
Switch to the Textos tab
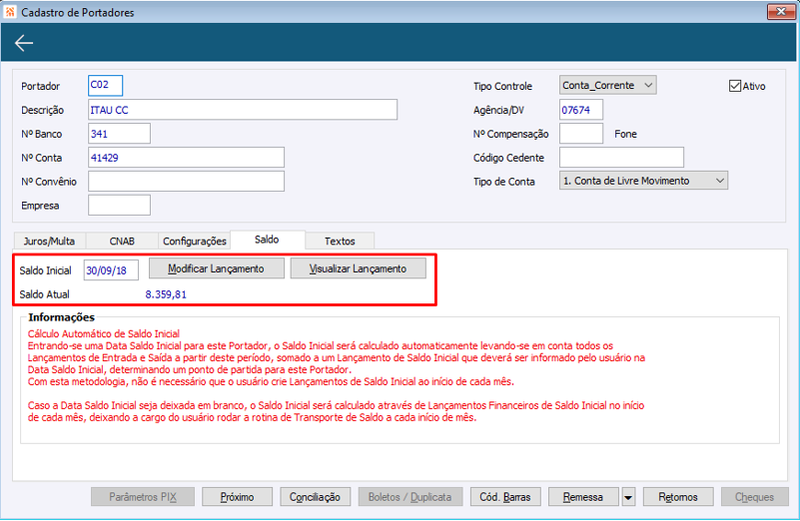click(340, 241)
